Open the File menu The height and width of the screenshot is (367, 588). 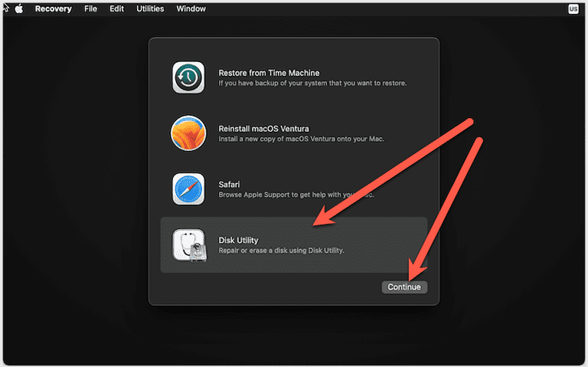[x=90, y=9]
